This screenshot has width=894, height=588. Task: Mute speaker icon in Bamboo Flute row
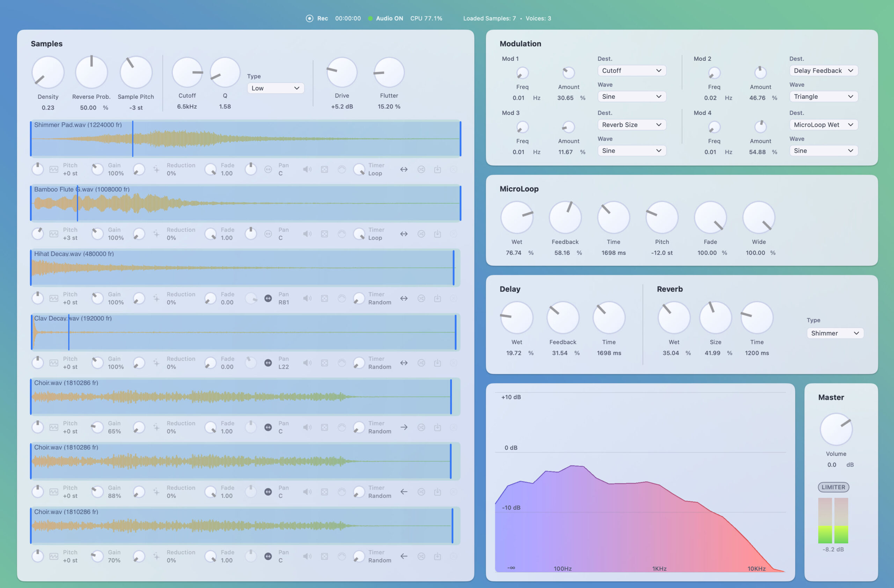[307, 234]
